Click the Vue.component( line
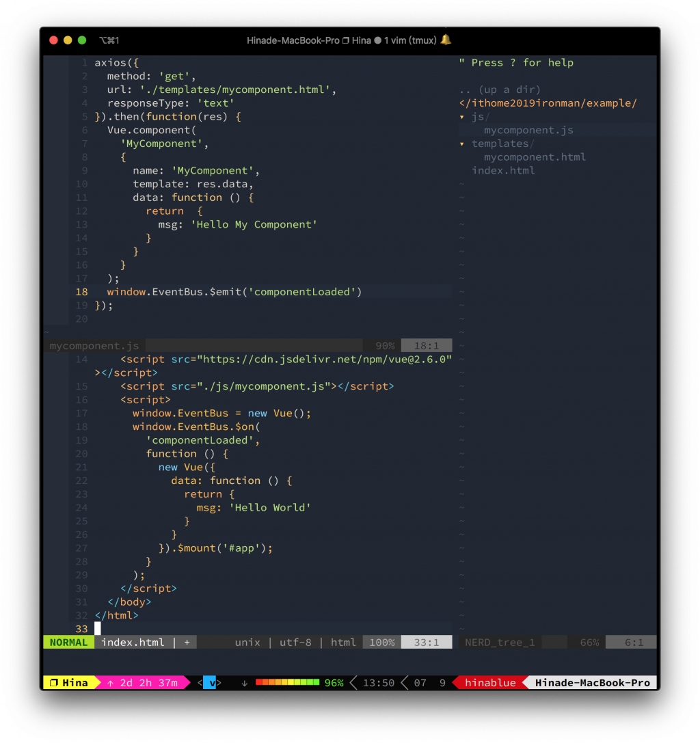The width and height of the screenshot is (700, 743). 152,131
